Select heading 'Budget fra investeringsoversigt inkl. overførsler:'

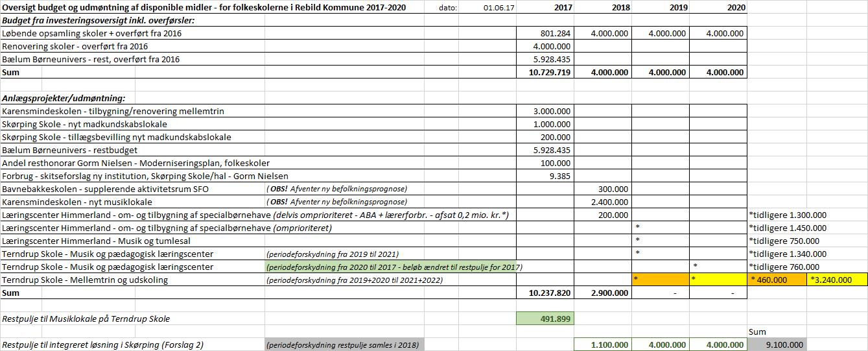tap(99, 20)
